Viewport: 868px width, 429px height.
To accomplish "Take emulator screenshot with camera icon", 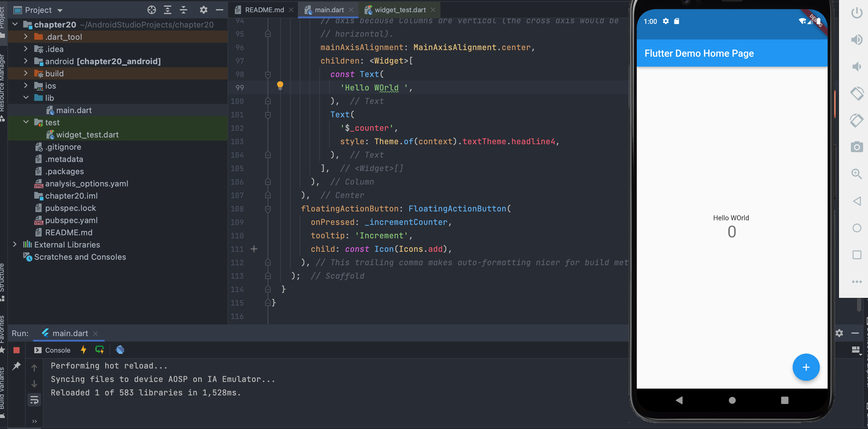I will 857,147.
